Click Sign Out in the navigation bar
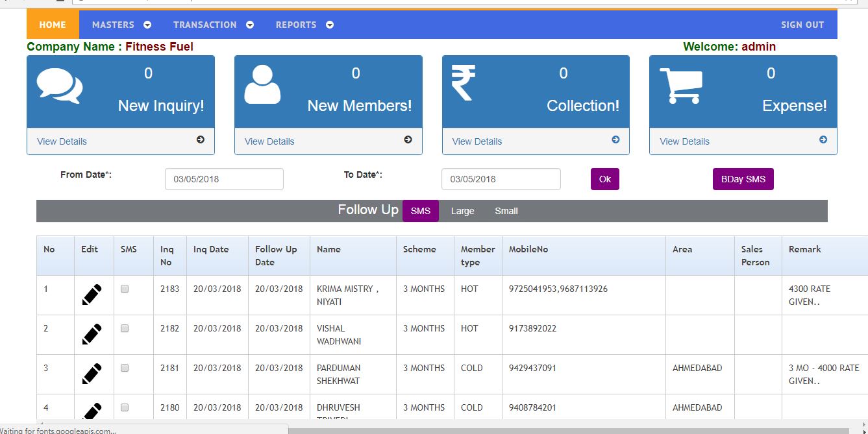 [802, 25]
